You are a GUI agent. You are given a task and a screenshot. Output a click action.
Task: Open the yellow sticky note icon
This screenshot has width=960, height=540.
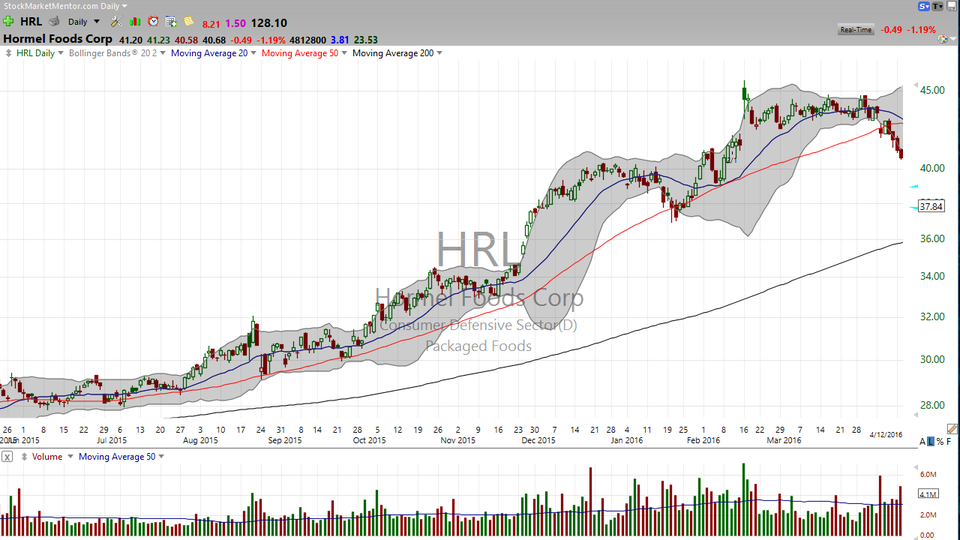[189, 21]
